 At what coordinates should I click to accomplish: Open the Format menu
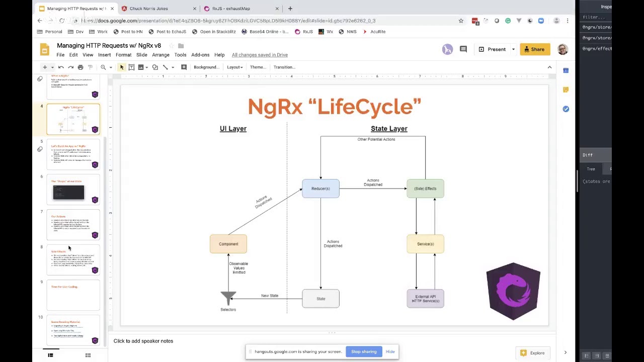click(123, 55)
